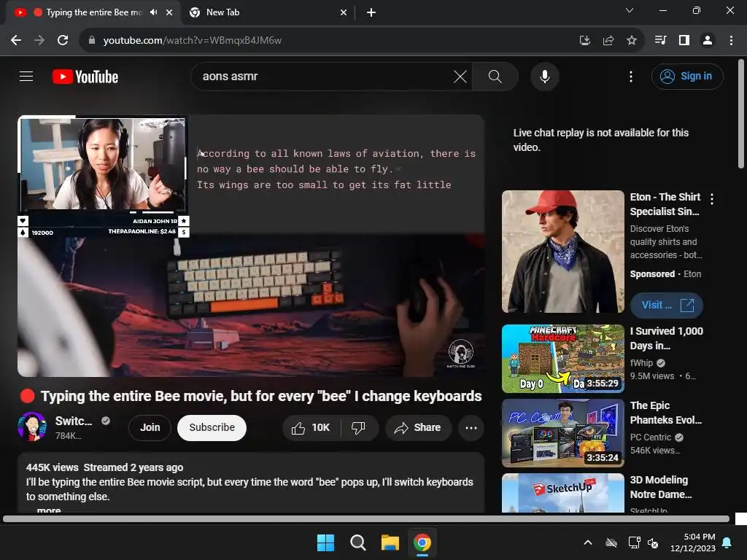Select the Typing the entire Bee tab
This screenshot has width=747, height=560.
pyautogui.click(x=94, y=12)
